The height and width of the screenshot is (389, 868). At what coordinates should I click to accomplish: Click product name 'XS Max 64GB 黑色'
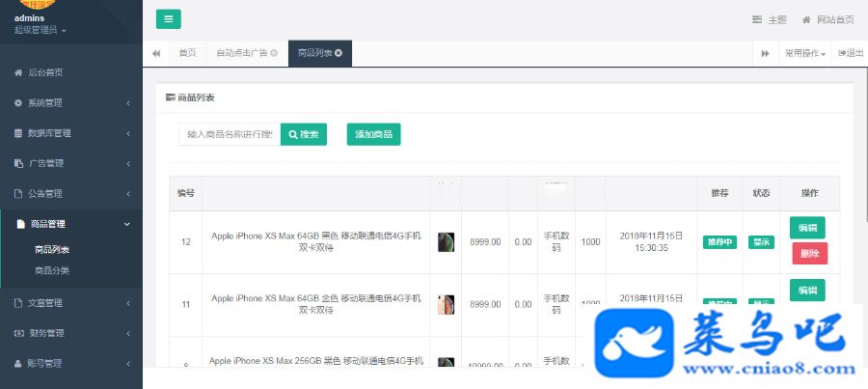(316, 242)
